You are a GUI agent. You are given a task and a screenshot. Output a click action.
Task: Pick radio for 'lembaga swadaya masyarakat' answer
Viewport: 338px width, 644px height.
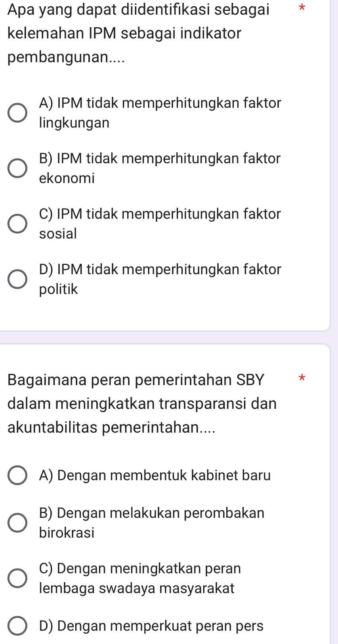click(18, 578)
